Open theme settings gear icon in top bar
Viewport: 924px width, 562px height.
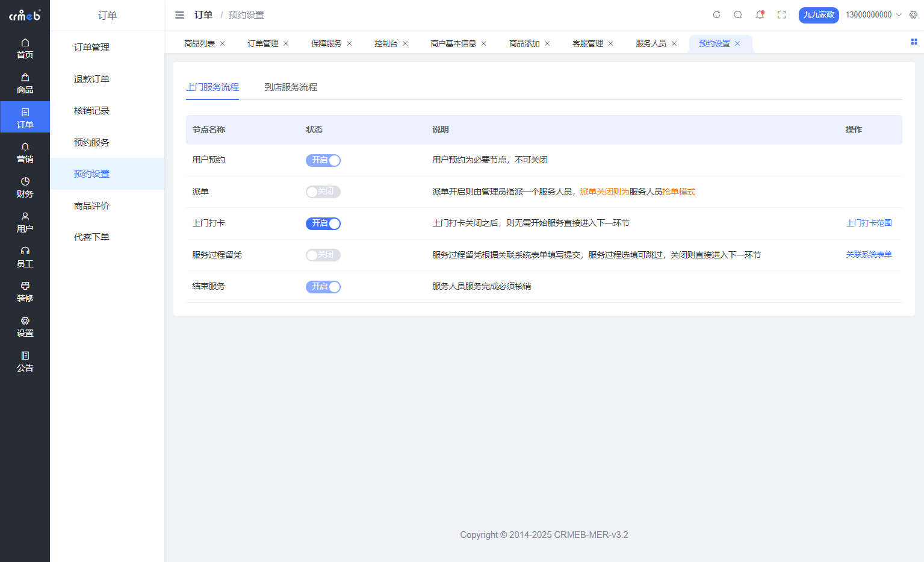pyautogui.click(x=913, y=14)
